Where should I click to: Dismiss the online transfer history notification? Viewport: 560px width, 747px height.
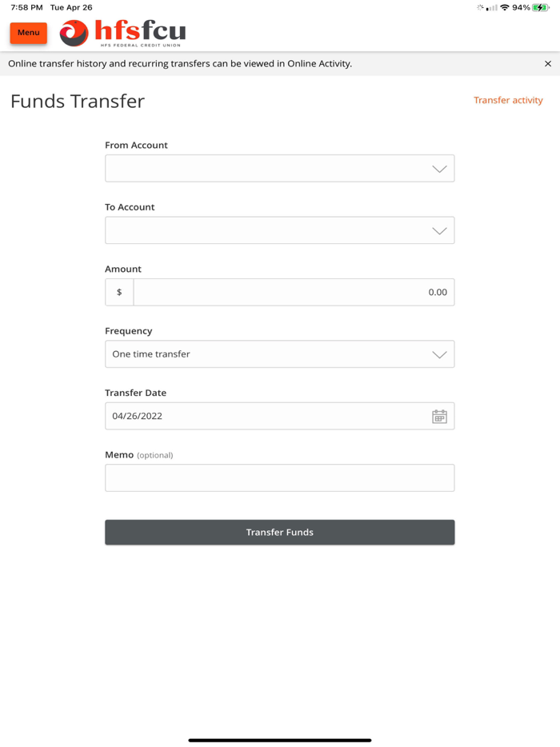(x=548, y=62)
